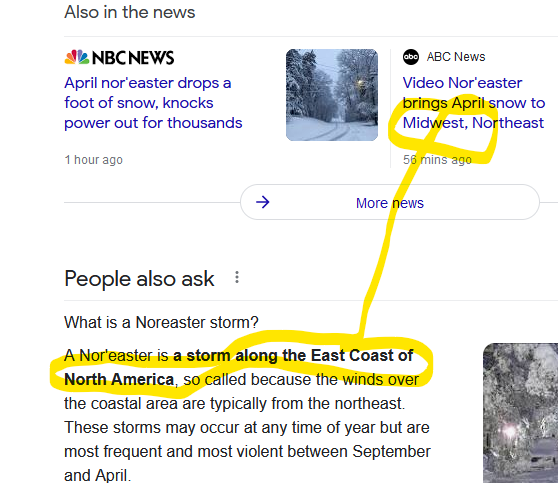Click the People also ask heading
Screen dimensions: 558x483
point(139,278)
